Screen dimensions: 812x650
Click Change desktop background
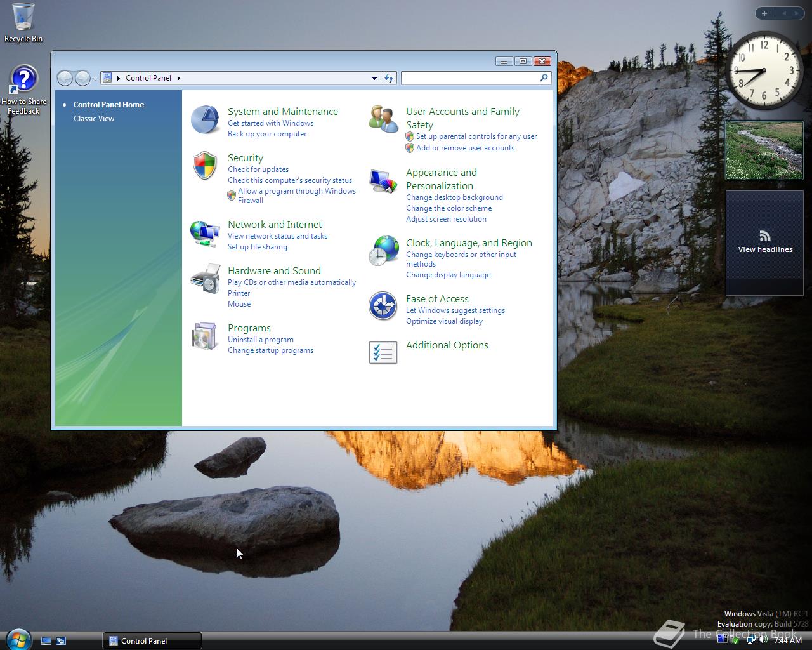coord(454,197)
